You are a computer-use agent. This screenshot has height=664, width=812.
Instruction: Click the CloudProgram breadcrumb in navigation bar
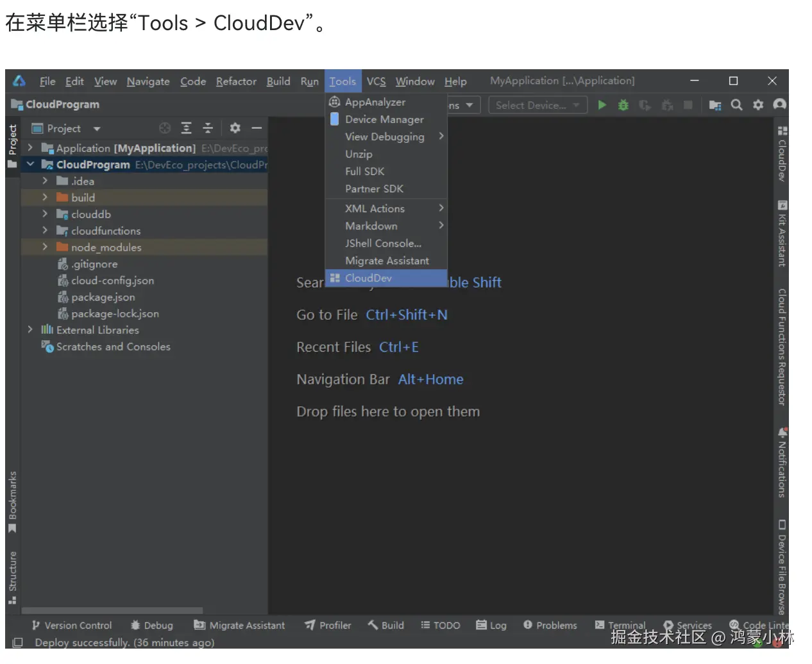tap(56, 104)
